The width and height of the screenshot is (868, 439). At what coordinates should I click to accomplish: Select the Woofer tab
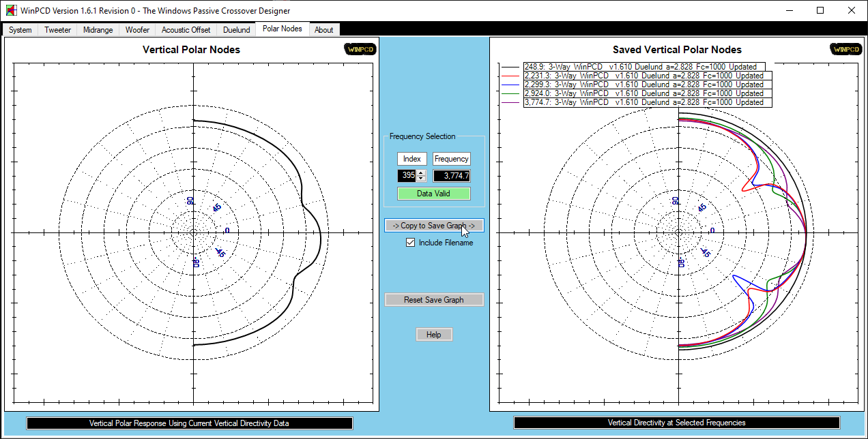[x=137, y=30]
